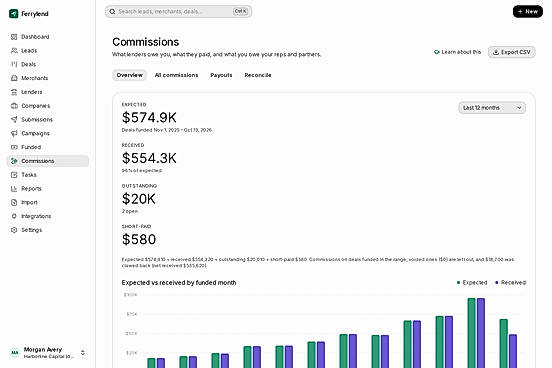This screenshot has width=552, height=368.
Task: Open Funded via its cash icon
Action: (x=14, y=147)
